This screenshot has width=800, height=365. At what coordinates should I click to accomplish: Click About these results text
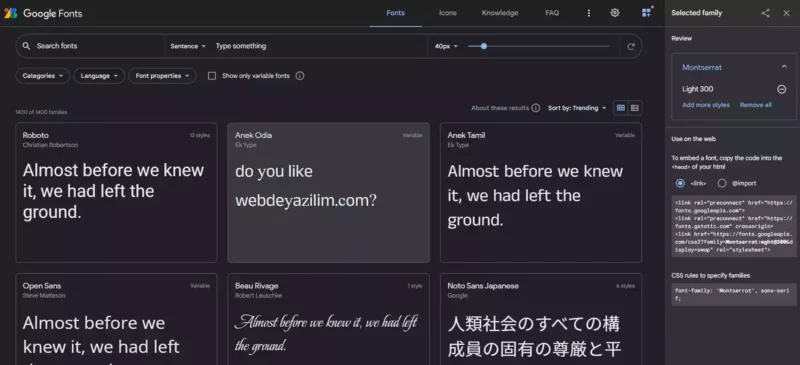tap(499, 108)
